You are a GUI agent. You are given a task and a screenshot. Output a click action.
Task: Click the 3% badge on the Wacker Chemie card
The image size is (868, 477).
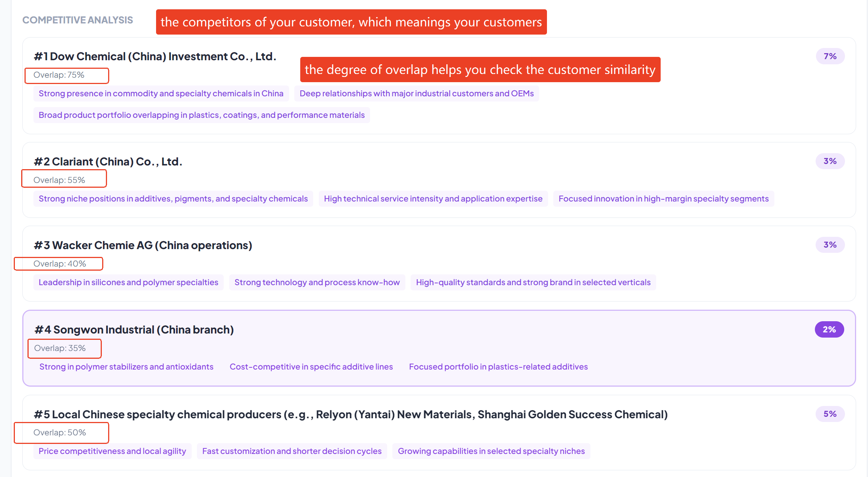(x=830, y=245)
